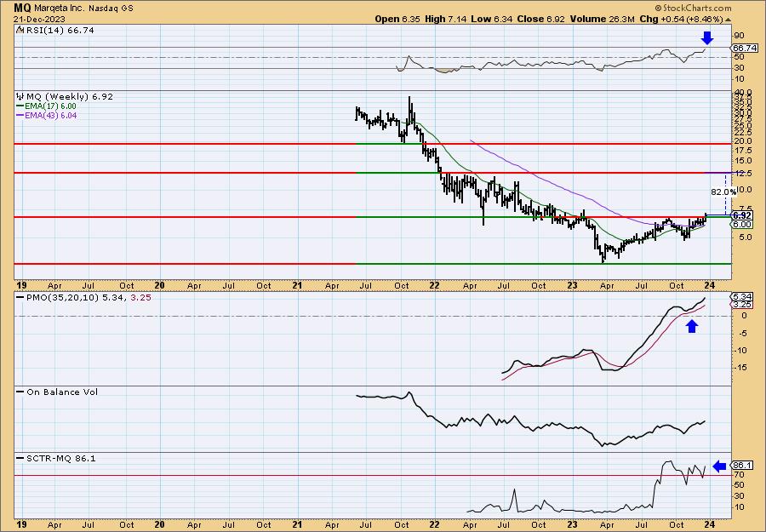Click the Close 6.92 header value

(540, 19)
